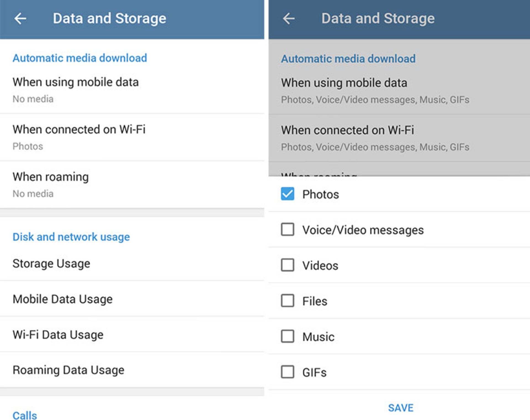Enable the Voice/Video messages checkbox

(287, 229)
